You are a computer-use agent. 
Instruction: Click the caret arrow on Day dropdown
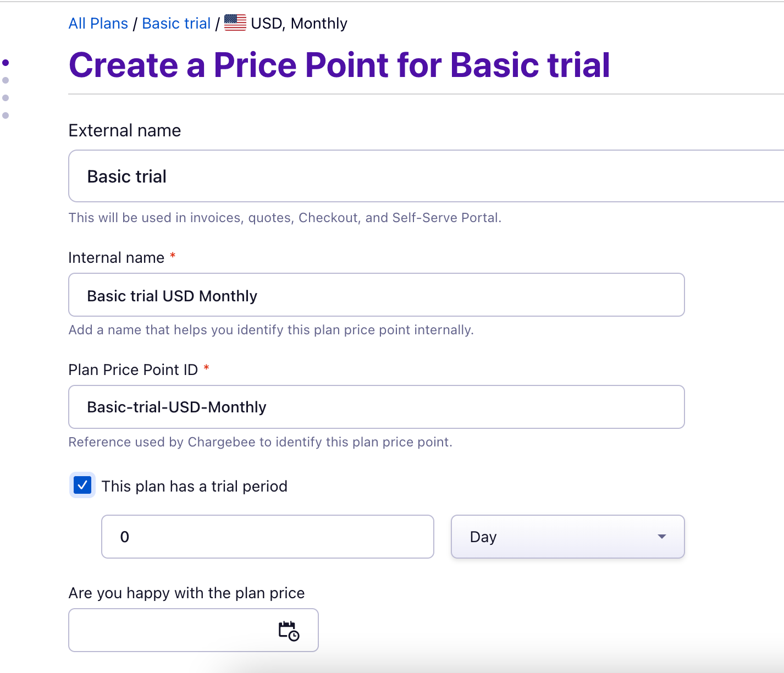[662, 537]
